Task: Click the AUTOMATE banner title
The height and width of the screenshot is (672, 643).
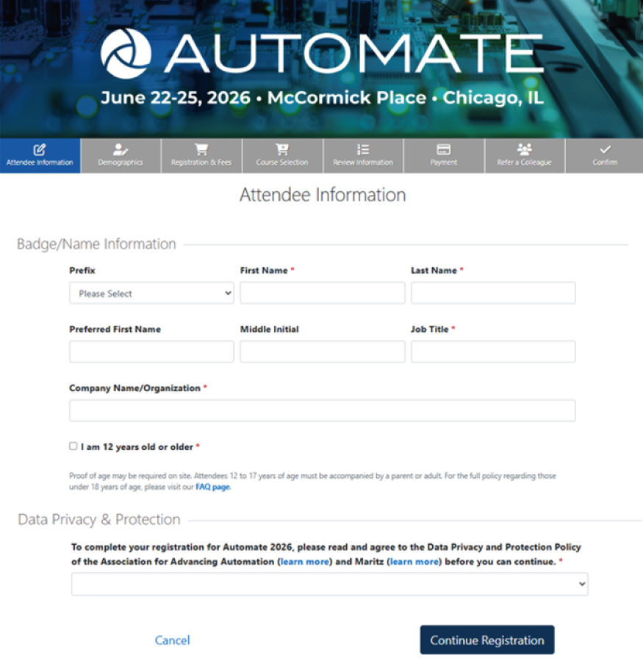Action: 354,54
